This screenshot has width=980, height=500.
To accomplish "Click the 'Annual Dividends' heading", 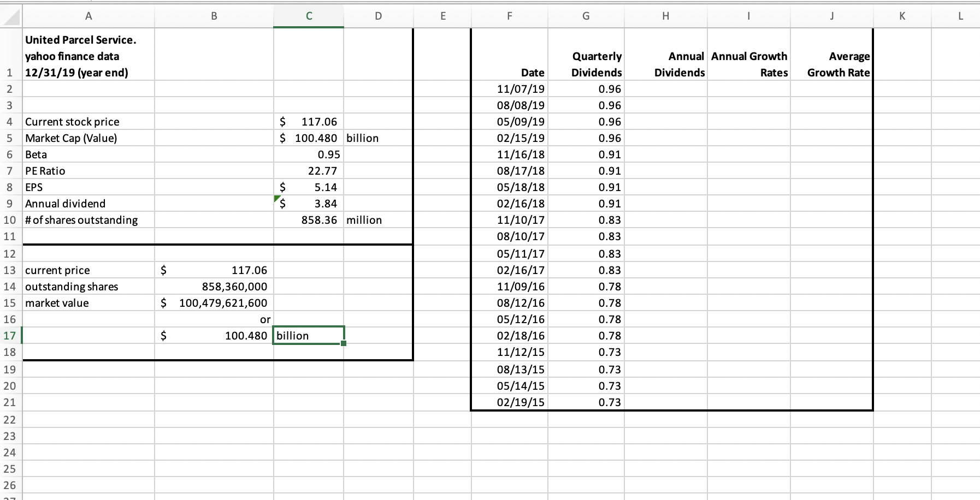I will (680, 64).
